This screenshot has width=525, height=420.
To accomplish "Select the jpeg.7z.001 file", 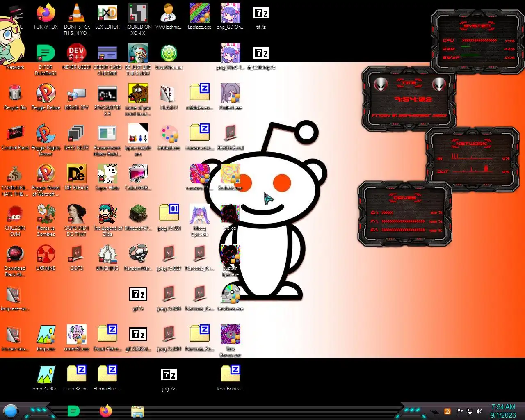I will click(169, 217).
